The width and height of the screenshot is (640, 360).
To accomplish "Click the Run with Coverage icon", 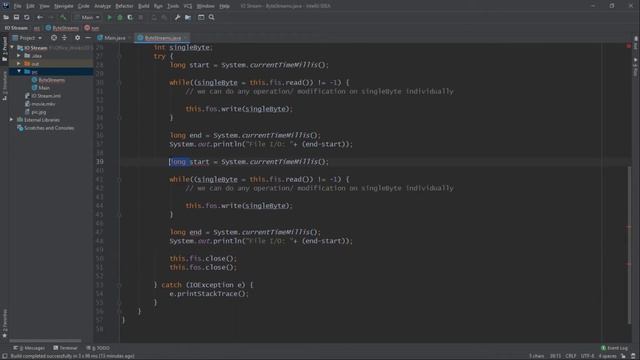I will [x=130, y=17].
